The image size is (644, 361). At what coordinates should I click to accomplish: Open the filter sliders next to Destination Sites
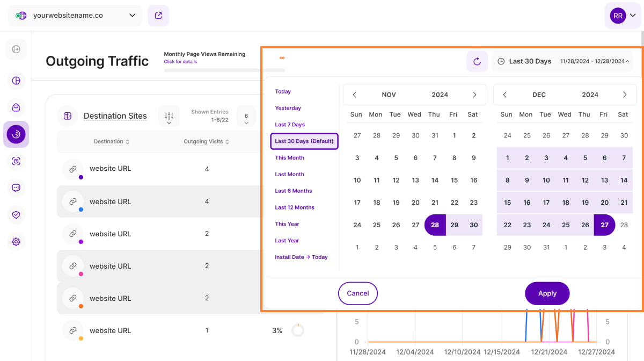pyautogui.click(x=169, y=116)
